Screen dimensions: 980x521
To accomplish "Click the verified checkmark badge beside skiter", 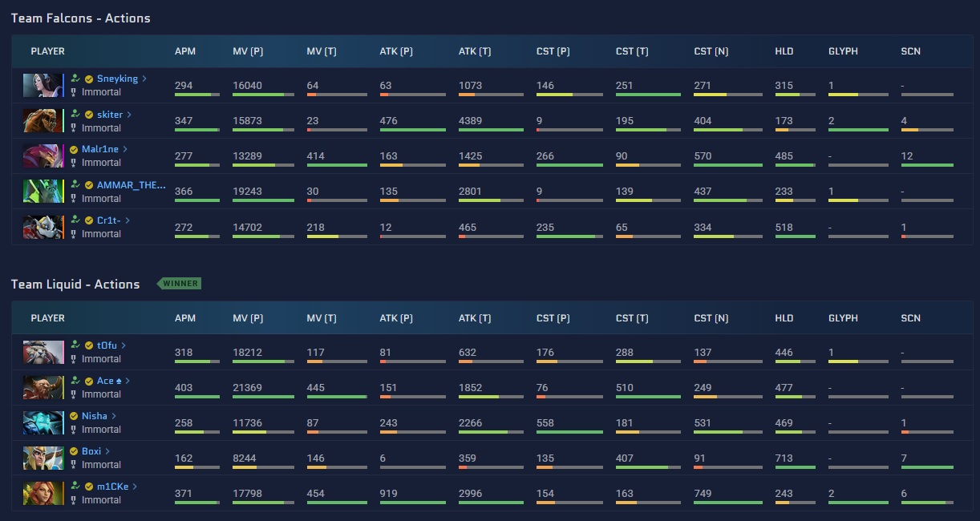I will coord(89,115).
